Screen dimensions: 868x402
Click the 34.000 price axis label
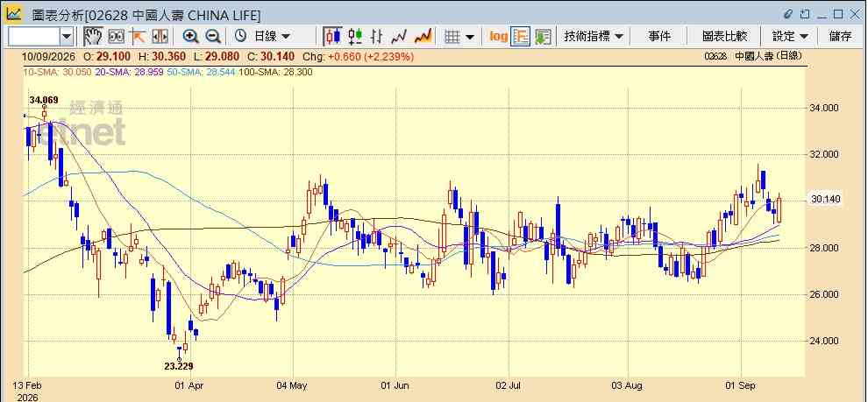(x=824, y=108)
